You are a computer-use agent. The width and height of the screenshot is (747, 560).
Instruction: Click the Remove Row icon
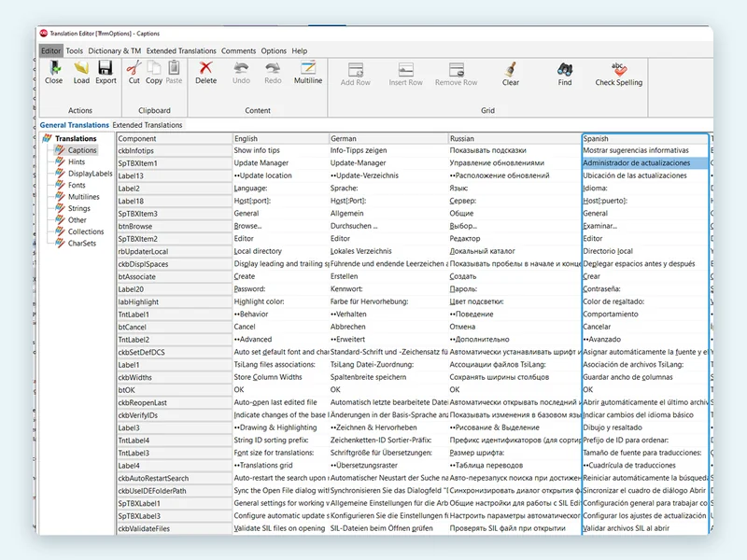click(456, 70)
